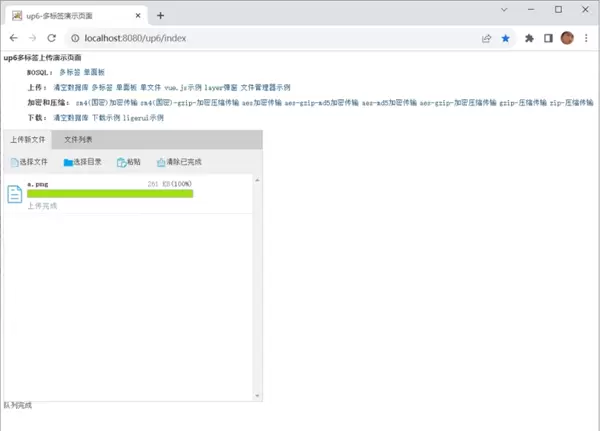Image resolution: width=600 pixels, height=431 pixels.
Task: Click the 选择文件 (select file) icon
Action: point(14,162)
